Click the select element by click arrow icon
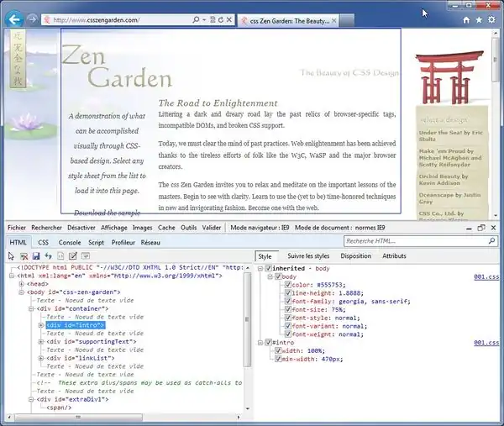This screenshot has height=426, width=504. pyautogui.click(x=12, y=255)
